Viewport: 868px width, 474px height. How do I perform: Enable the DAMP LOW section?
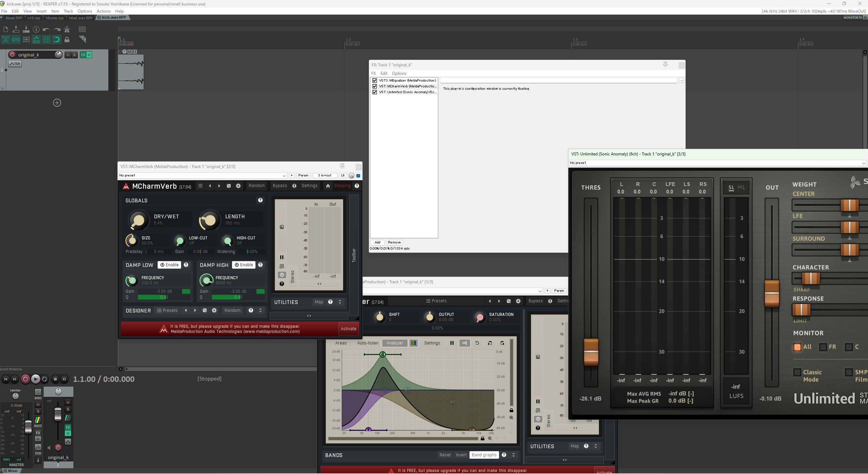[169, 265]
